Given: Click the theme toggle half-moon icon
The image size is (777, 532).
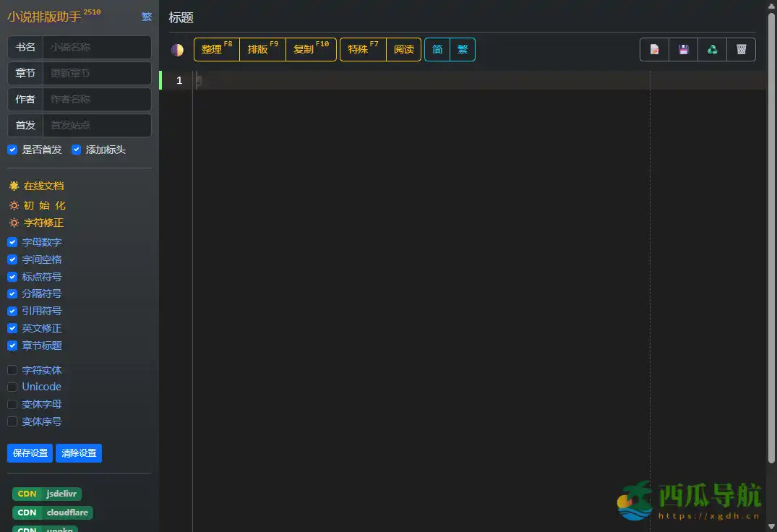Looking at the screenshot, I should tap(177, 50).
